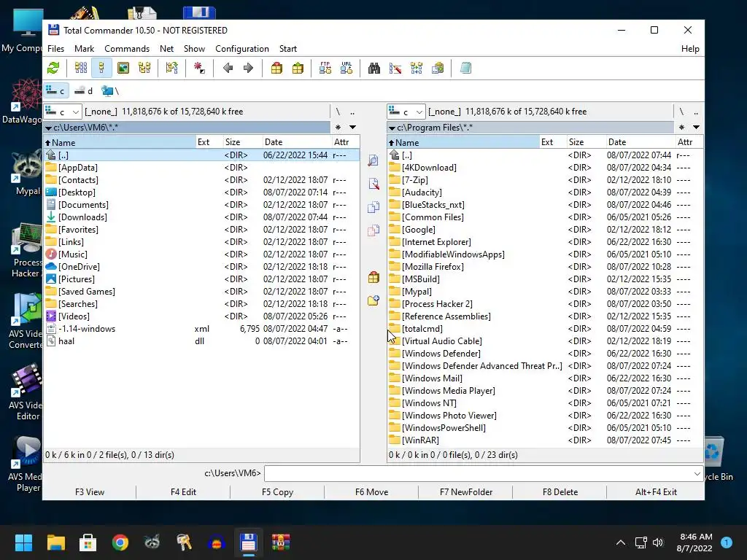The height and width of the screenshot is (560, 747).
Task: Select drive c button in drive bar
Action: (55, 90)
